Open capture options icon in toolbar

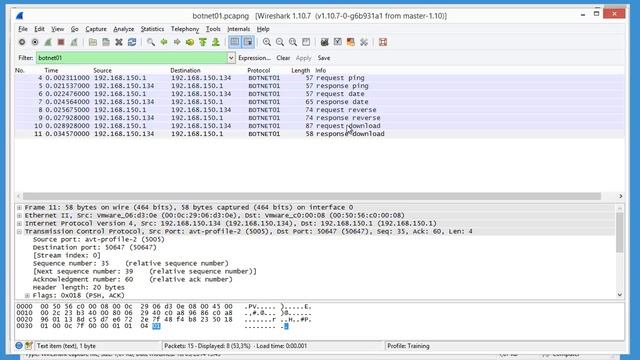pos(35,42)
